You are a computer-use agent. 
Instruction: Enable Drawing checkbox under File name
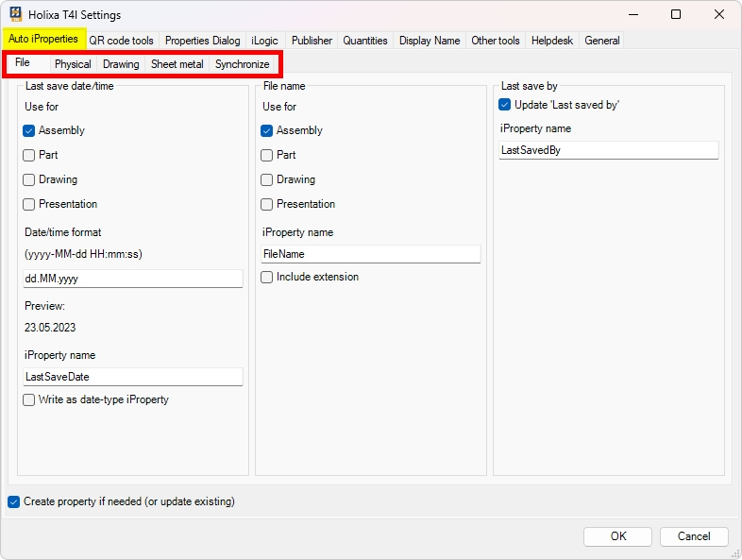267,179
